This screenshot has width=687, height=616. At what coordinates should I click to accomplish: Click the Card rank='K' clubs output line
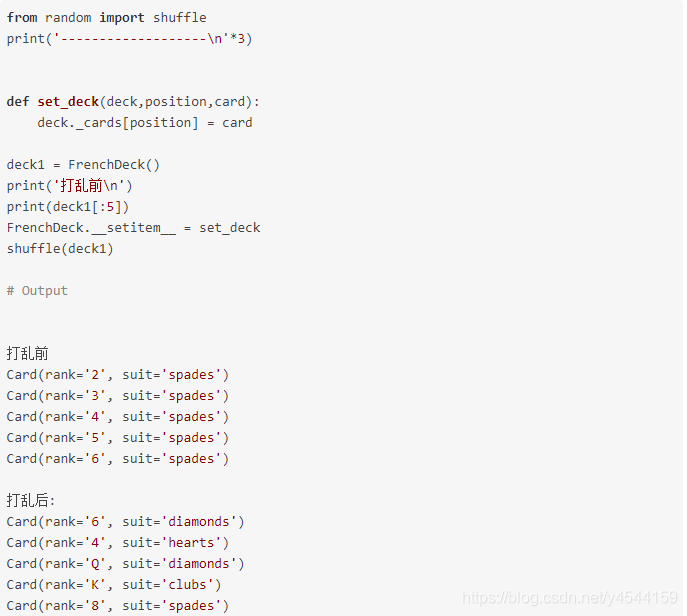click(x=113, y=584)
